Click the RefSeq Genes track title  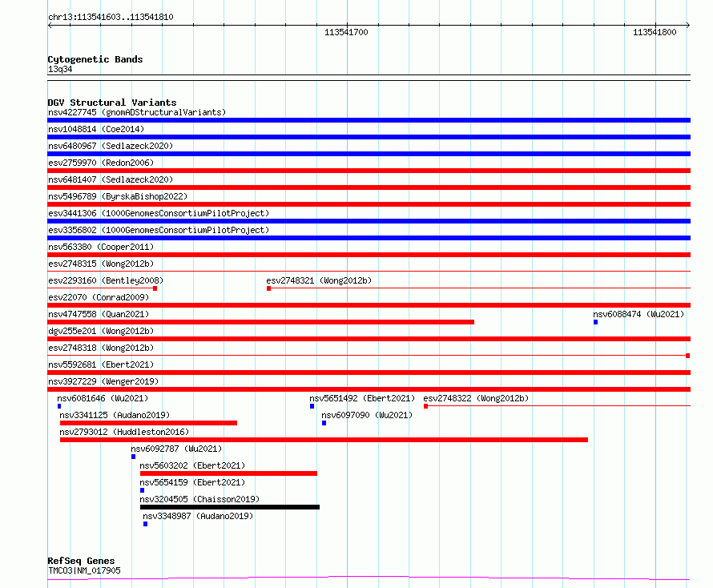pyautogui.click(x=81, y=562)
